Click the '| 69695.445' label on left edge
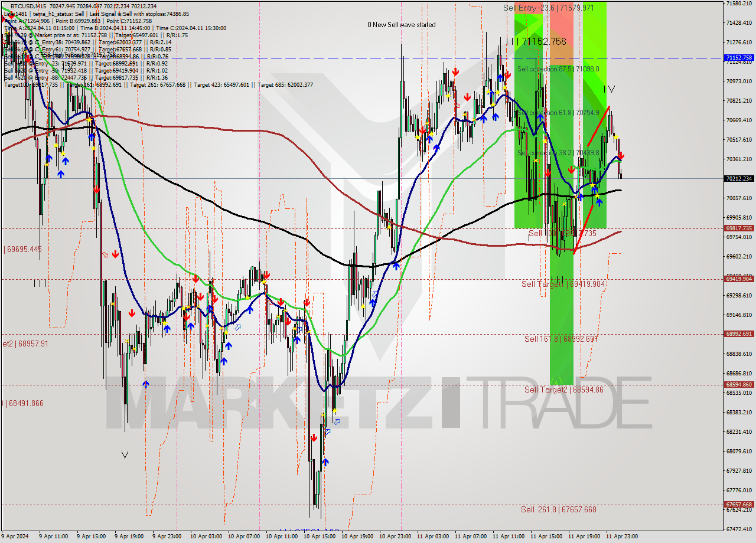 [x=23, y=250]
